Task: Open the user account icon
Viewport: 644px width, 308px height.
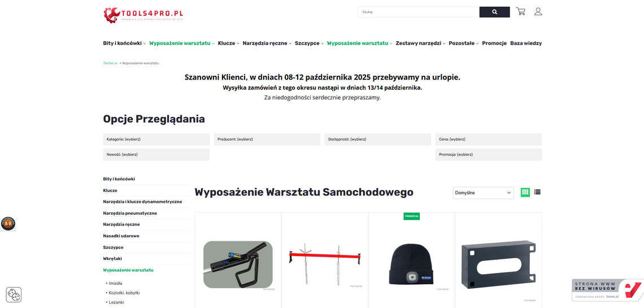Action: point(538,11)
